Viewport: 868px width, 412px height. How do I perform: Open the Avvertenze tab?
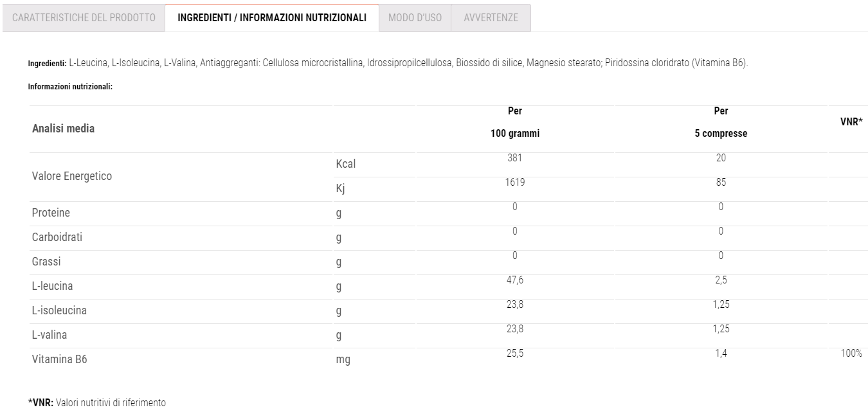[491, 18]
